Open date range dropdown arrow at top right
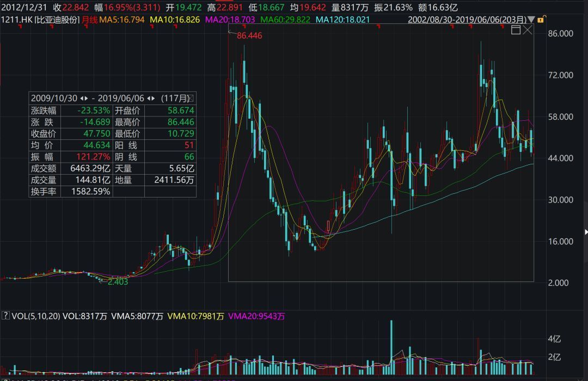 (x=532, y=20)
